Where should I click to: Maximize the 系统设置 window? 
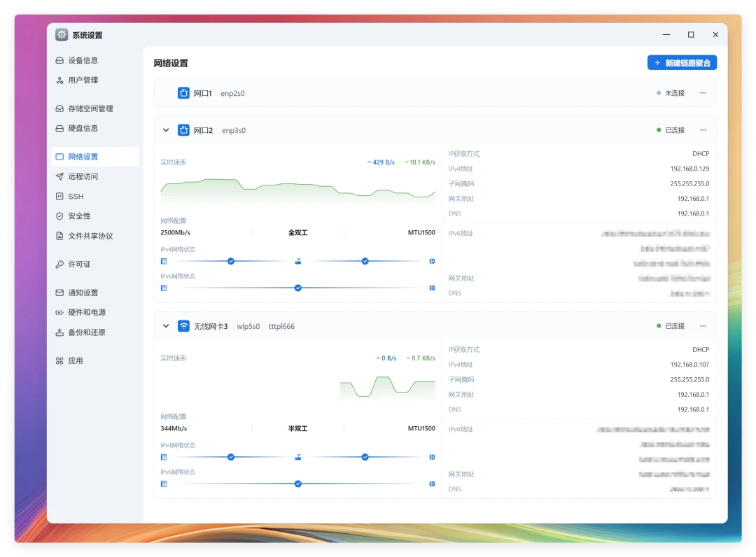691,35
